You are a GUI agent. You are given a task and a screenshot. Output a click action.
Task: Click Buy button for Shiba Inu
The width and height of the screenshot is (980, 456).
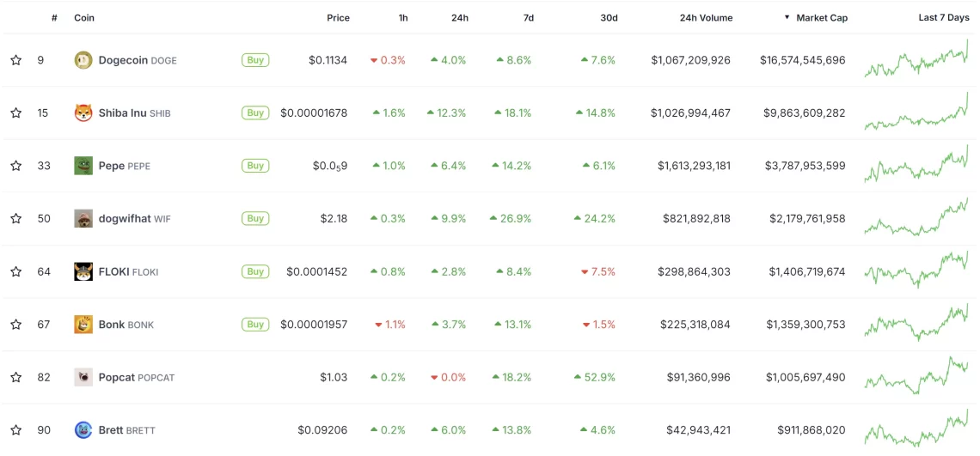tap(255, 113)
